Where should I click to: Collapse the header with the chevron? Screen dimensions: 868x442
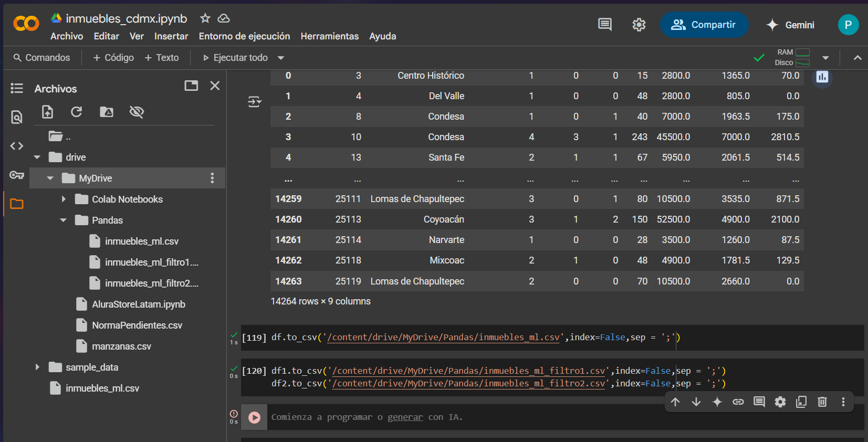[857, 58]
